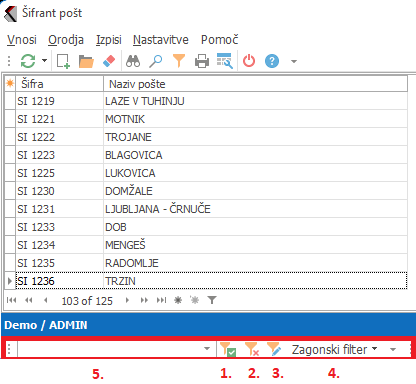This screenshot has width=416, height=384.
Task: Click the blue help question icon
Action: click(272, 61)
